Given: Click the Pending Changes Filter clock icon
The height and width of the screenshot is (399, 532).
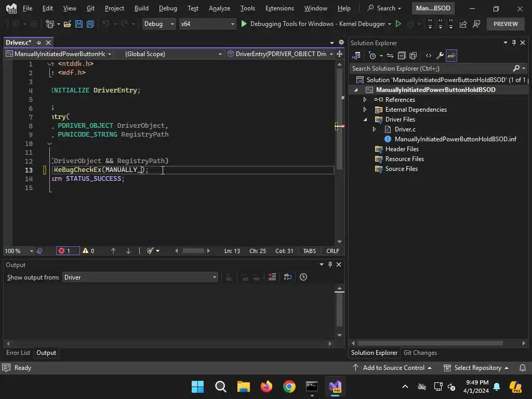Looking at the screenshot, I should click(x=372, y=56).
